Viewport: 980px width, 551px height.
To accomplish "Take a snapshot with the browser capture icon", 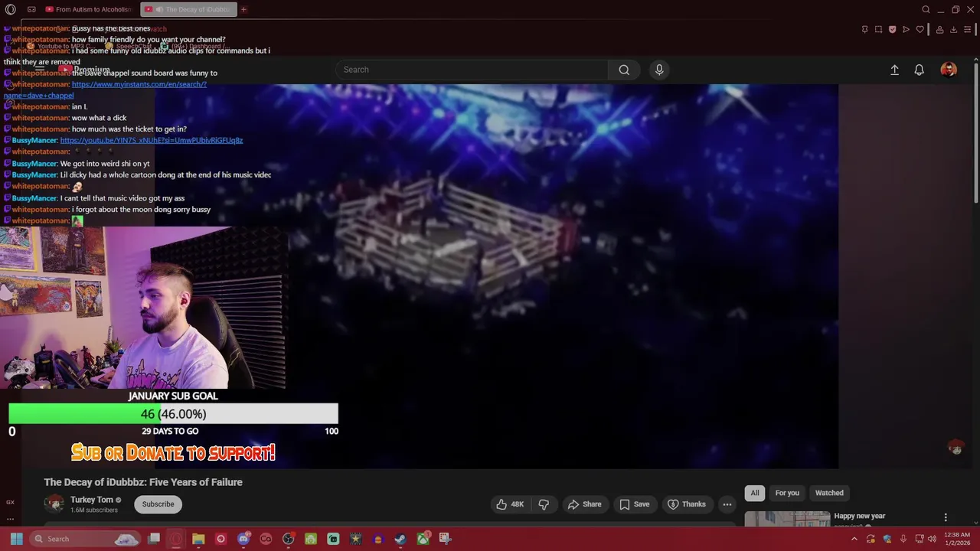I will coord(879,29).
